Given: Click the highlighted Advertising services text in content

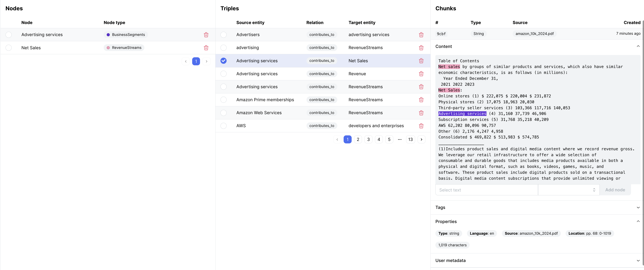Looking at the screenshot, I should coord(462,114).
